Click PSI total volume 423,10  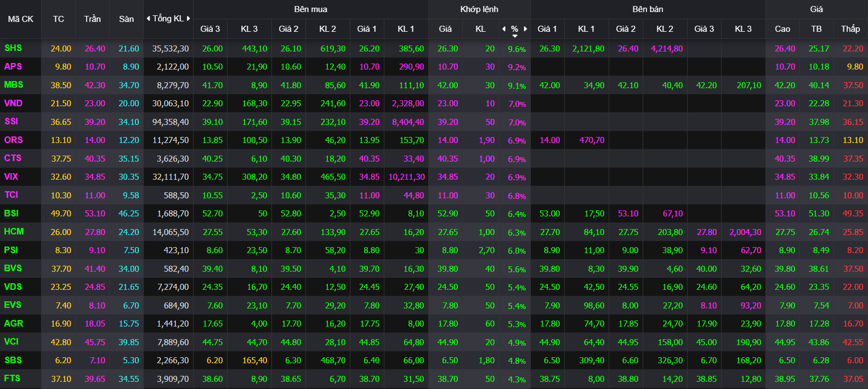(x=177, y=250)
